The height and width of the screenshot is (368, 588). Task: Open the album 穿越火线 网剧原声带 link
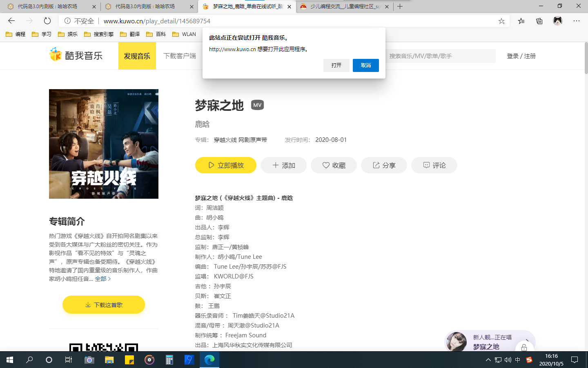(241, 140)
